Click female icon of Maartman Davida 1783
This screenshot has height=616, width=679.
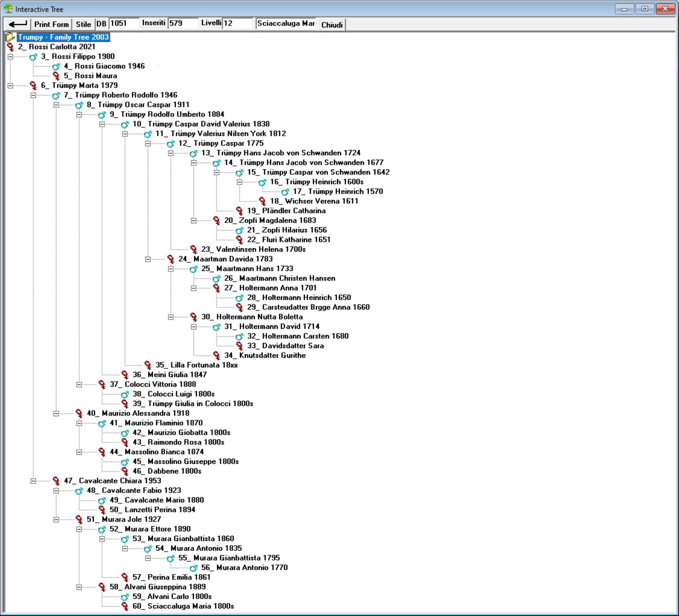click(x=171, y=259)
